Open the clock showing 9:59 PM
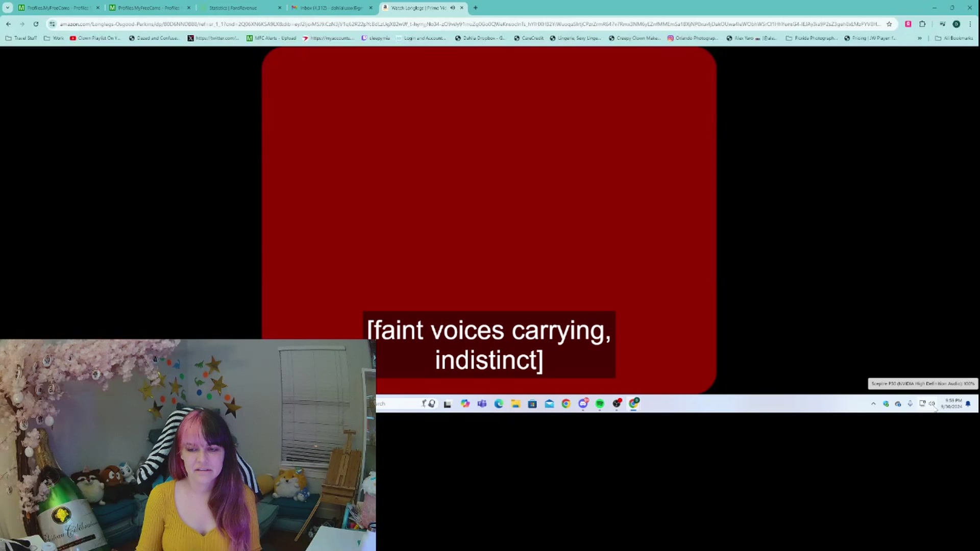 click(x=952, y=404)
